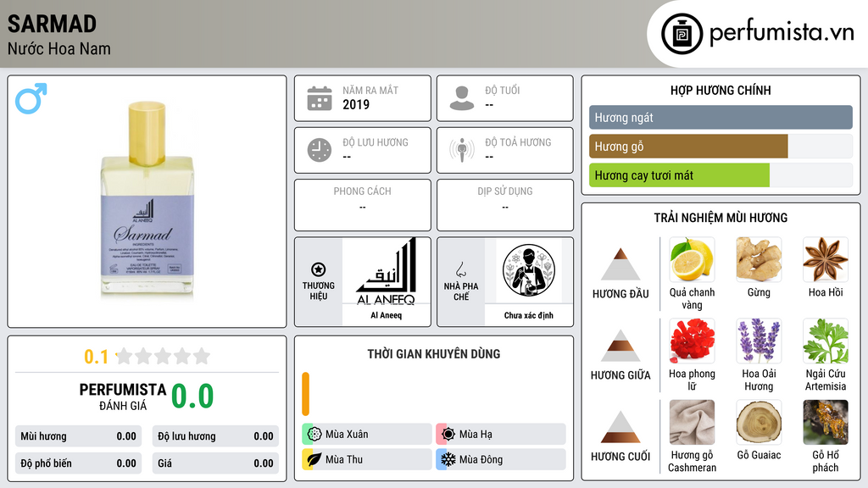Click the winter snowflake icon
Image resolution: width=868 pixels, height=488 pixels.
pyautogui.click(x=448, y=459)
